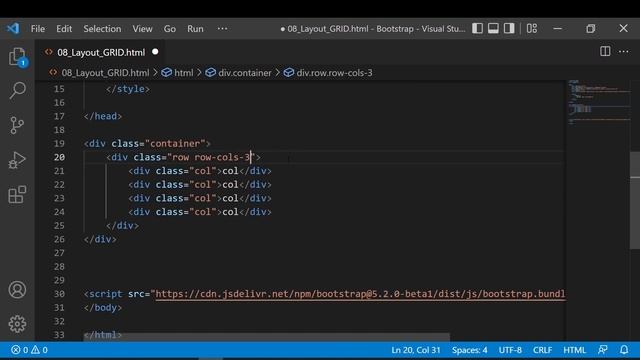Click the closing </body> tag

click(103, 307)
